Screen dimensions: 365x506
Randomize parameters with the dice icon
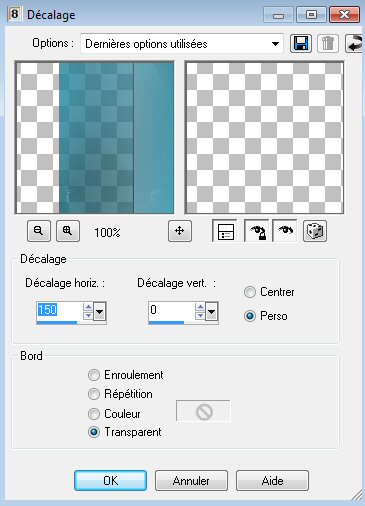315,231
